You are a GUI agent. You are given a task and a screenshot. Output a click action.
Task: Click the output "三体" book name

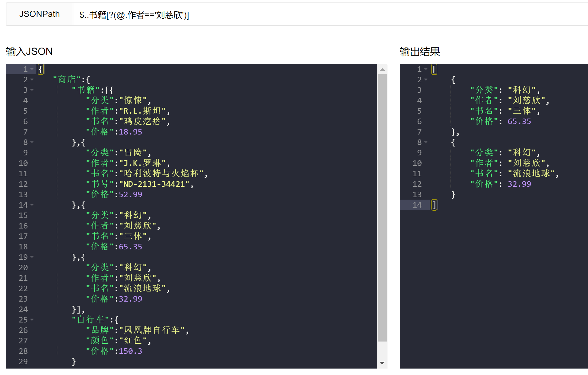click(522, 111)
